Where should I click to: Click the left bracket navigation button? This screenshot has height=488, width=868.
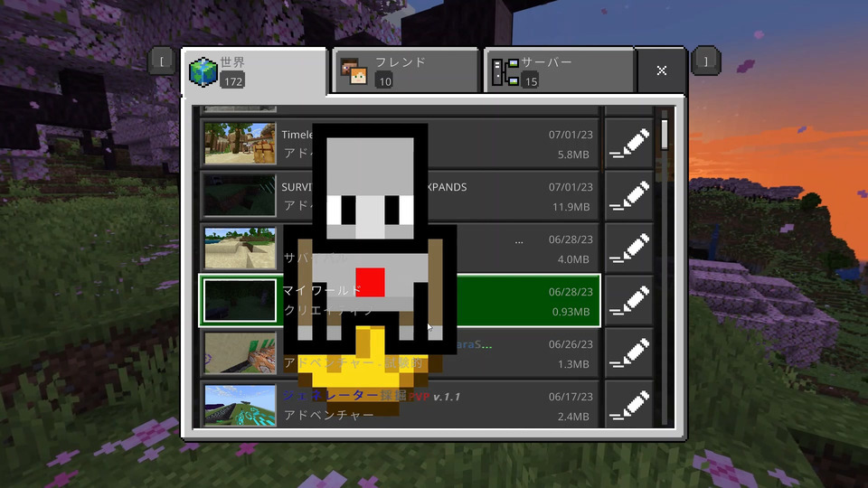click(162, 61)
